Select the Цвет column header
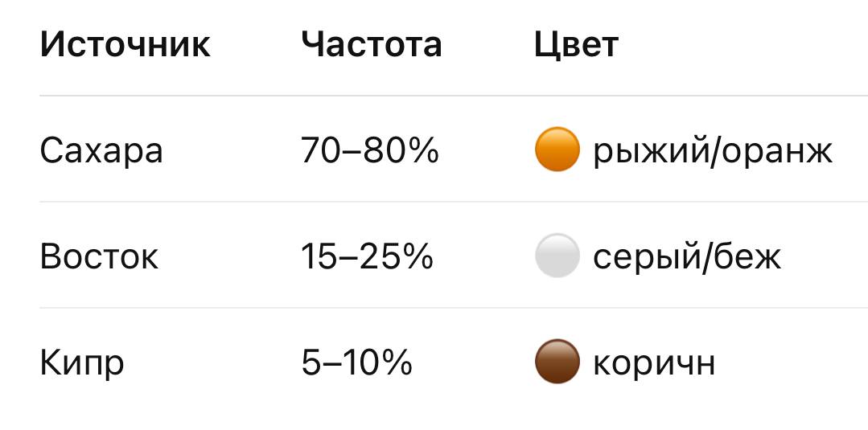 576,44
